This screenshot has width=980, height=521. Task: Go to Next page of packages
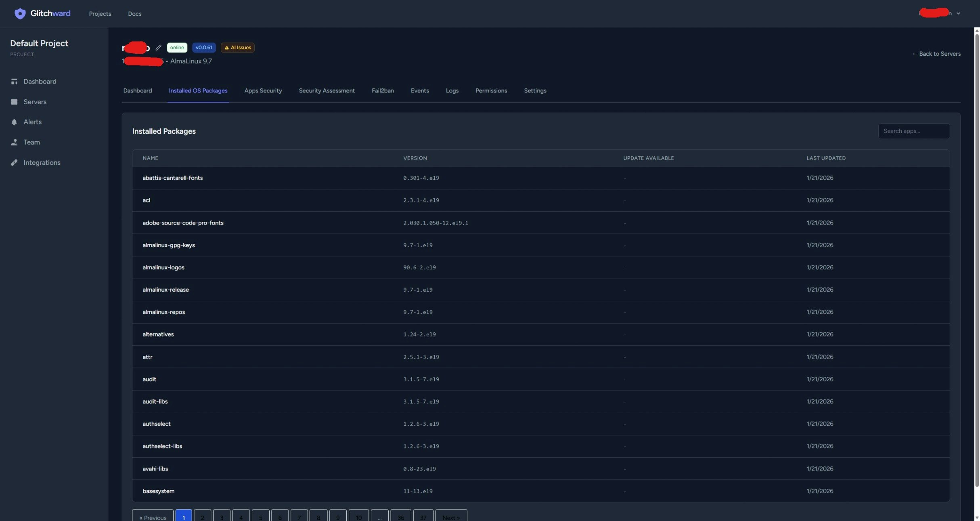tap(450, 517)
